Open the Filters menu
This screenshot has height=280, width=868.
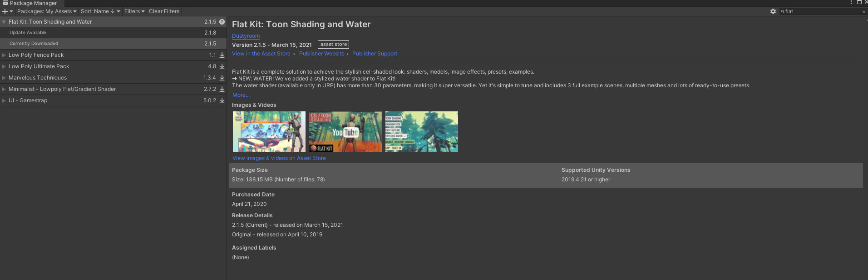click(x=134, y=11)
